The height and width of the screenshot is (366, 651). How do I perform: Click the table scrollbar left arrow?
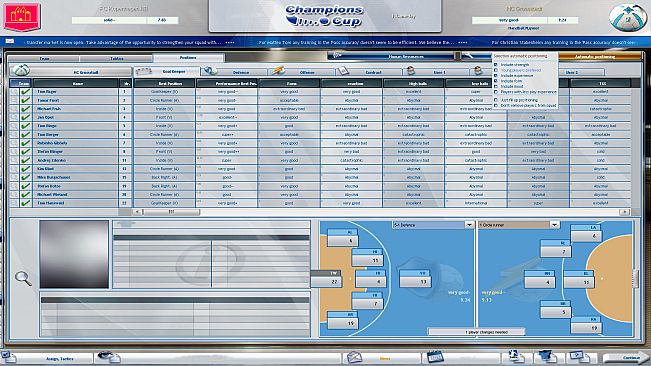(138, 212)
